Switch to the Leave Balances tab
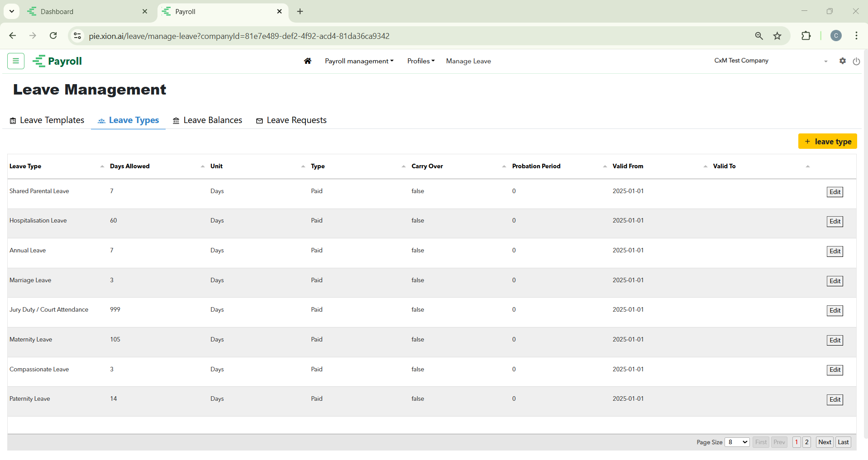The width and height of the screenshot is (868, 460). [207, 120]
